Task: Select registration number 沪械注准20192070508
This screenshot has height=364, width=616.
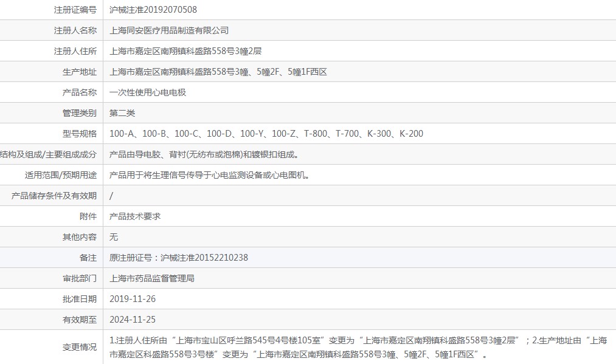Action: pos(153,10)
